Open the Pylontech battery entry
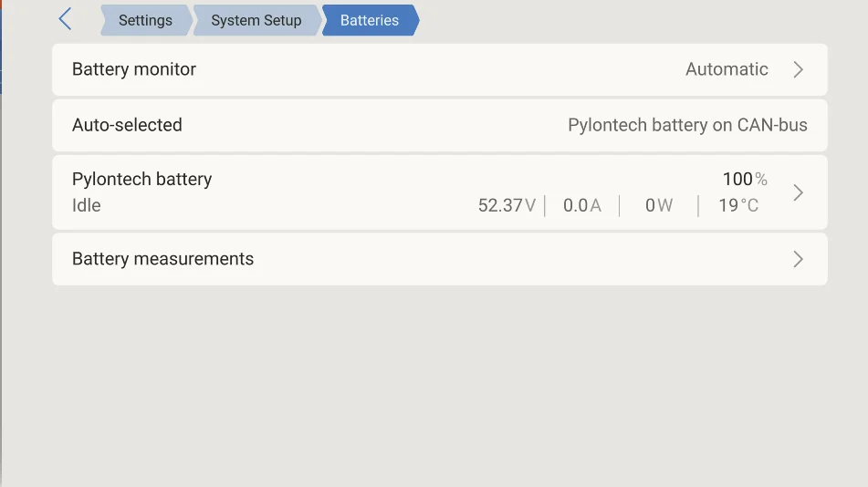 pos(440,192)
